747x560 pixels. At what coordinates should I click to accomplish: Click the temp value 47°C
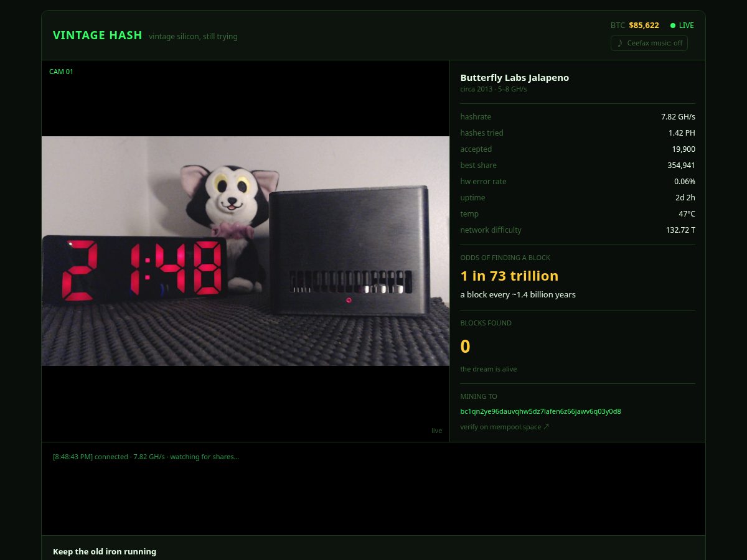(x=687, y=214)
